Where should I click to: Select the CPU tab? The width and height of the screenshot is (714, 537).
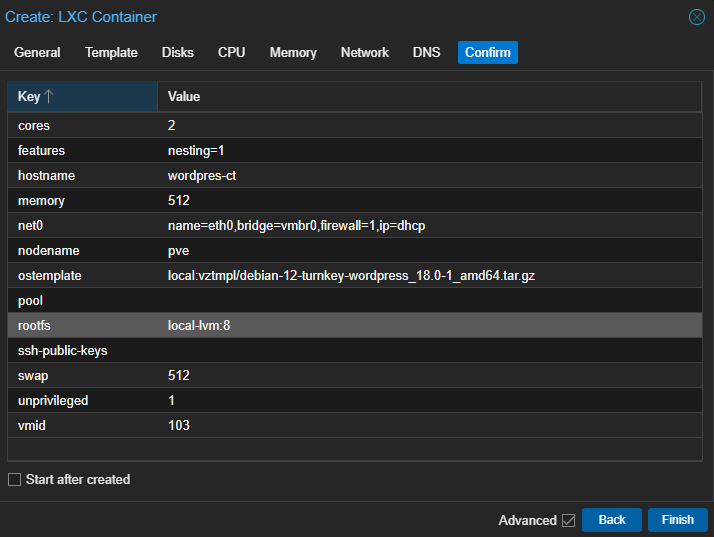click(x=231, y=53)
